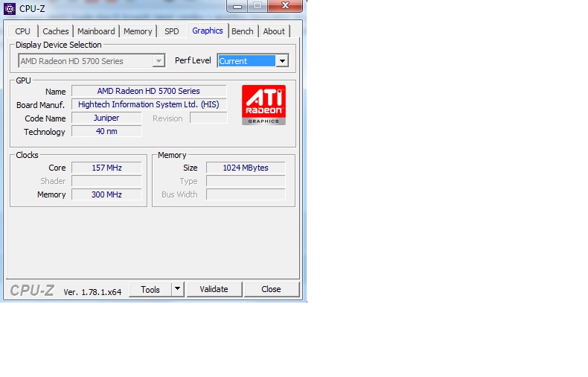Expand the Tools dropdown arrow

178,290
